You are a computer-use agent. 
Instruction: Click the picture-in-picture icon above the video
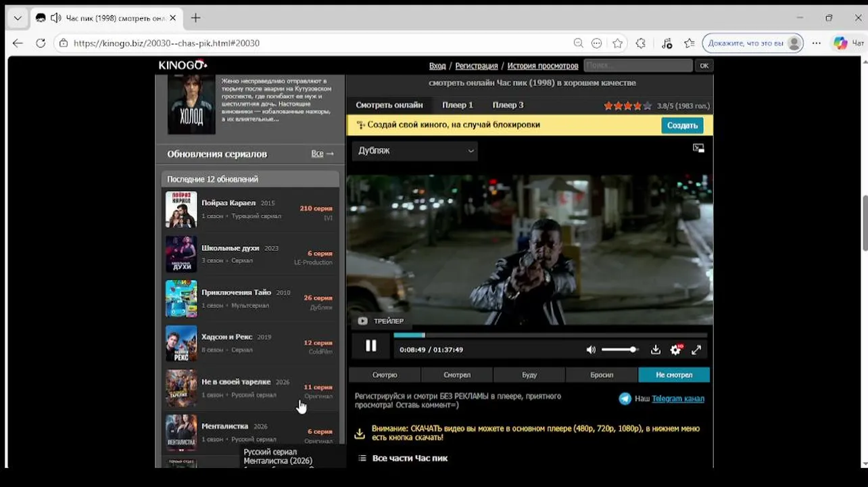click(x=698, y=148)
